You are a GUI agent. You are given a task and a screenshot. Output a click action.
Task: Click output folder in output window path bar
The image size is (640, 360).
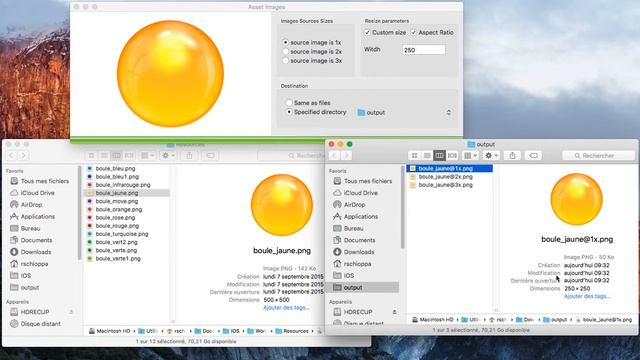[556, 320]
